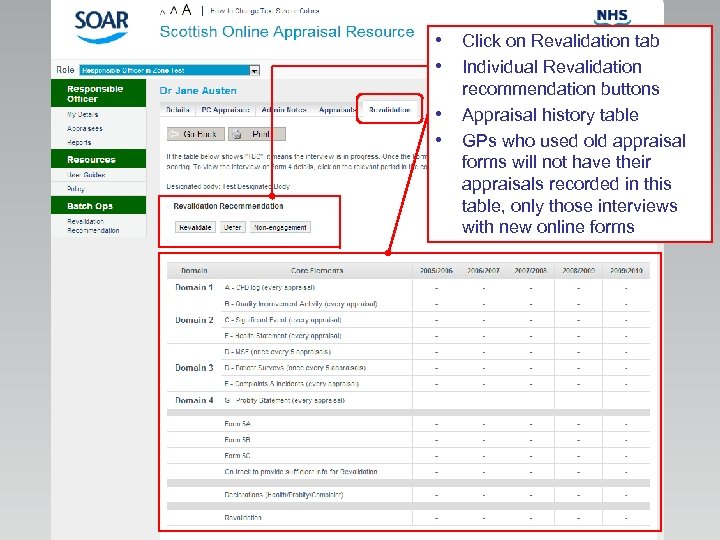Screen dimensions: 720x540
Task: Click the Form 5B row
Action: [x=408, y=440]
